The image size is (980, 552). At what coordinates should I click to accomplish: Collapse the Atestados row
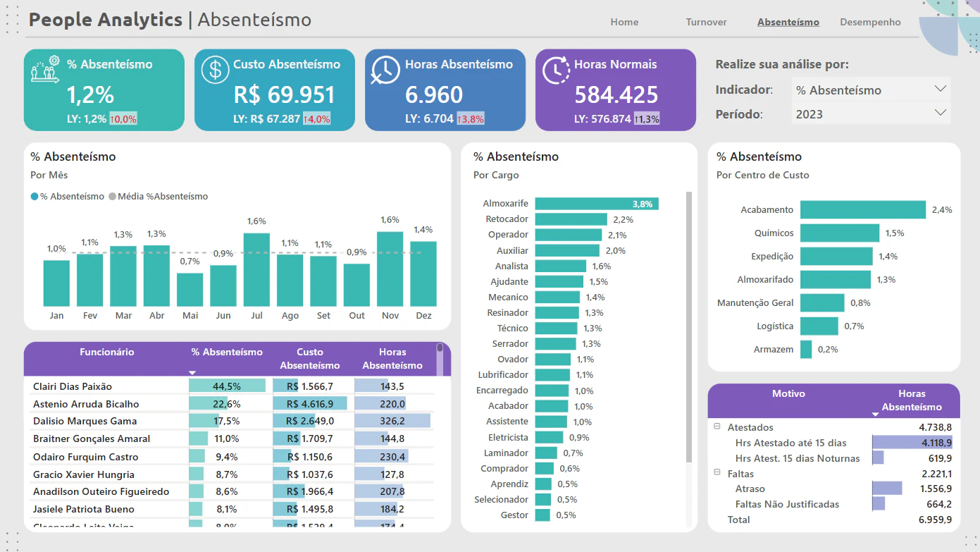717,427
